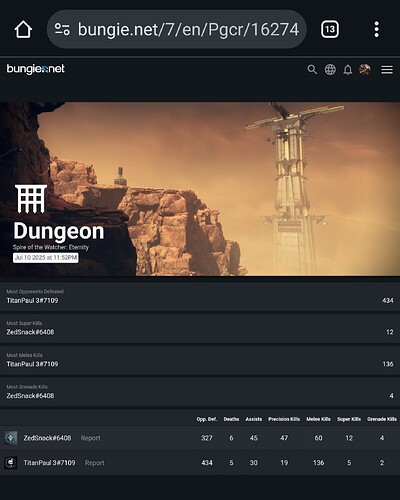Image resolution: width=400 pixels, height=500 pixels.
Task: Open the language globe icon
Action: 330,70
